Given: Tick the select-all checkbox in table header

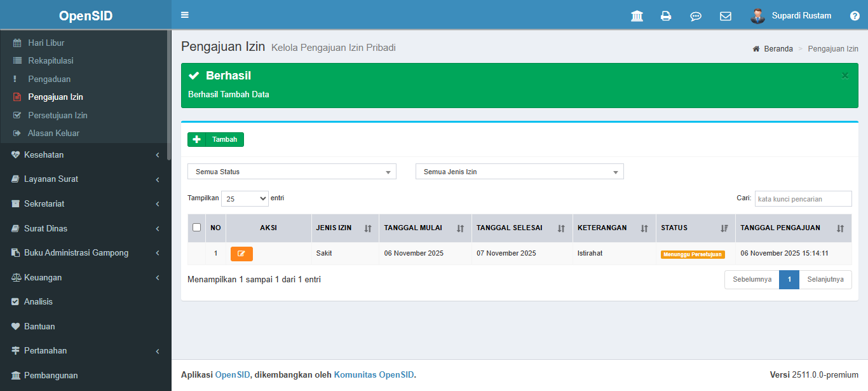Looking at the screenshot, I should (196, 228).
